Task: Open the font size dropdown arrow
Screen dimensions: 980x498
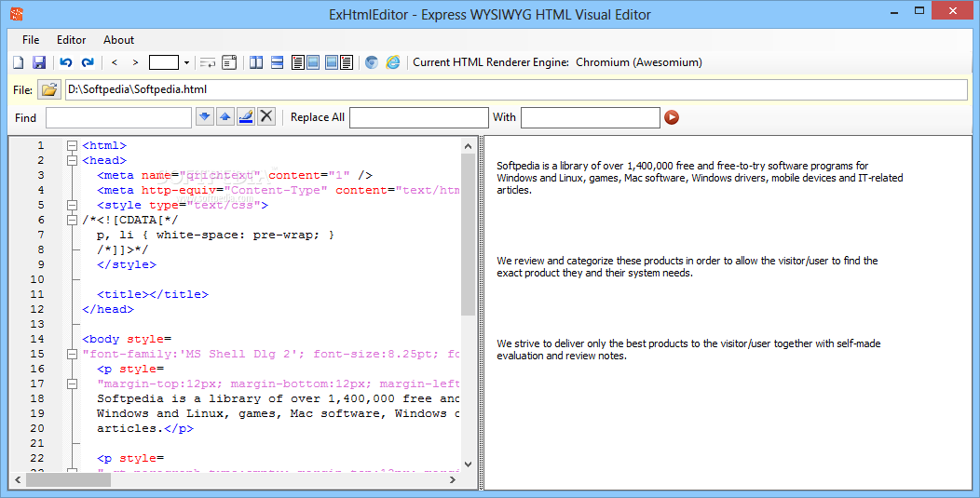Action: [186, 62]
